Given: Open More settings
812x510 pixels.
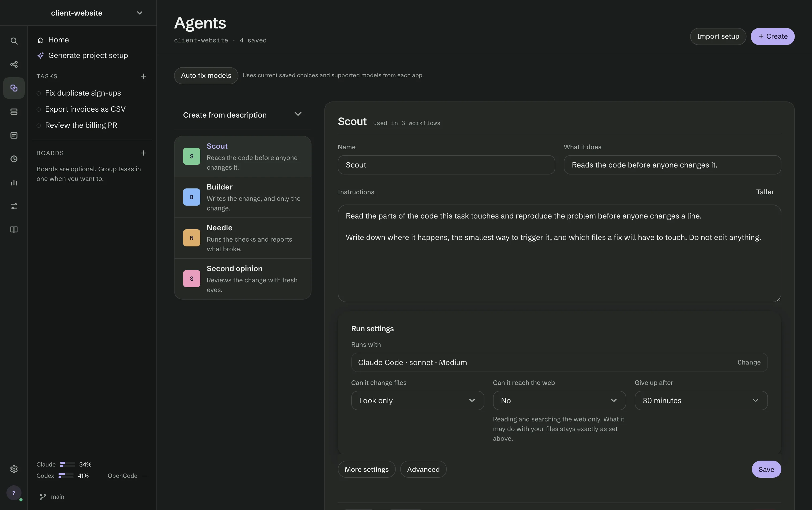Looking at the screenshot, I should point(367,469).
